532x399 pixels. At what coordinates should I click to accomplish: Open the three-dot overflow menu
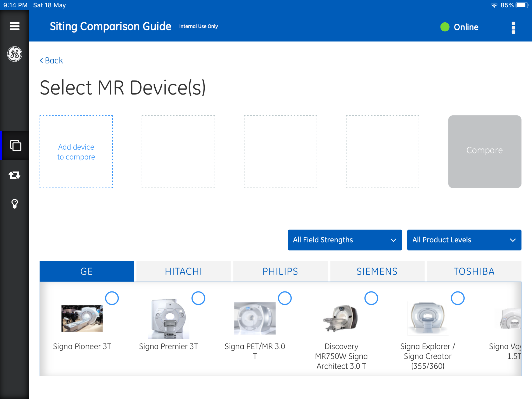point(513,28)
